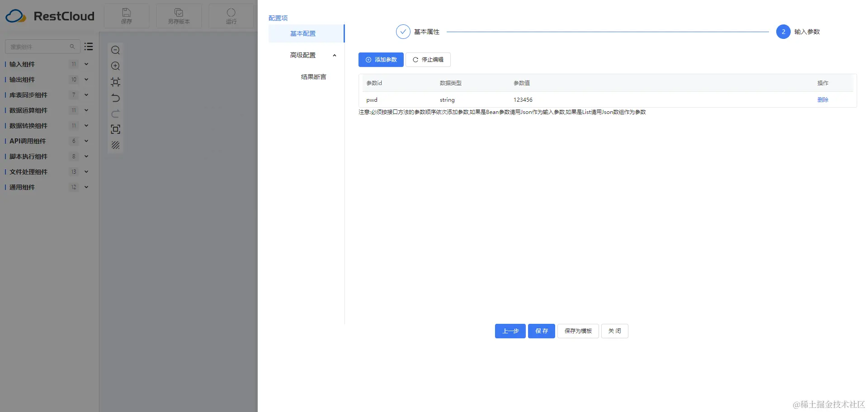Click the 参数id column header
This screenshot has height=412, width=868.
coord(374,83)
